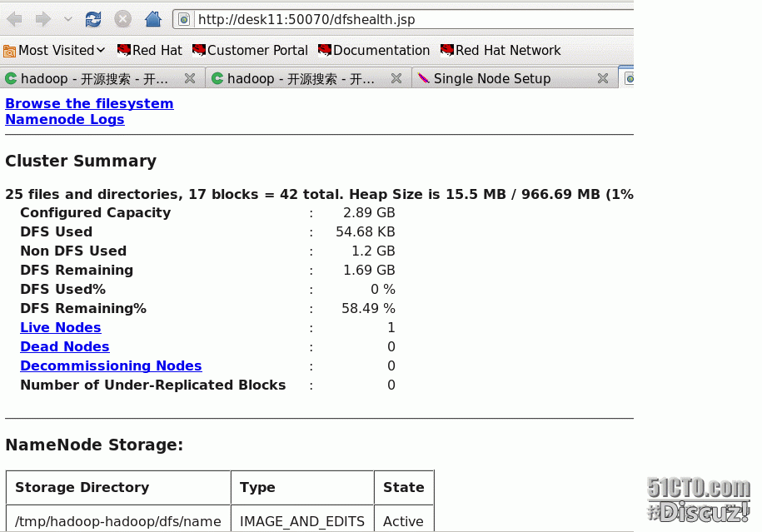Focus the URL address field

point(400,19)
